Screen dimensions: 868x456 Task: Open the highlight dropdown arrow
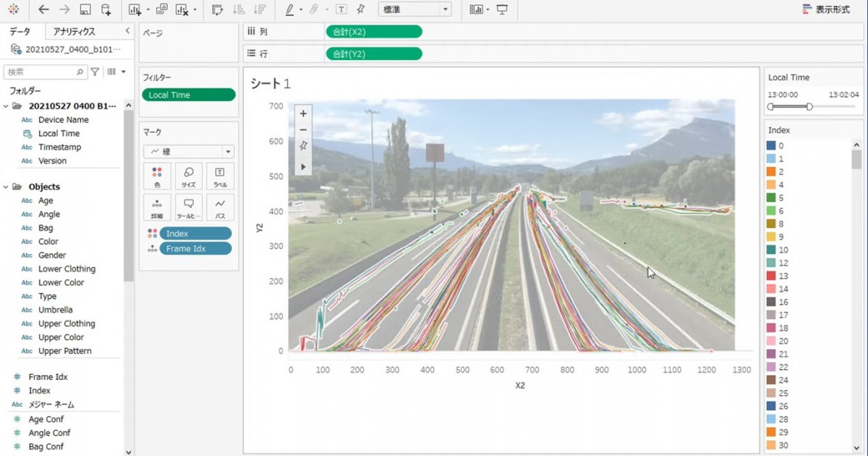click(x=300, y=10)
